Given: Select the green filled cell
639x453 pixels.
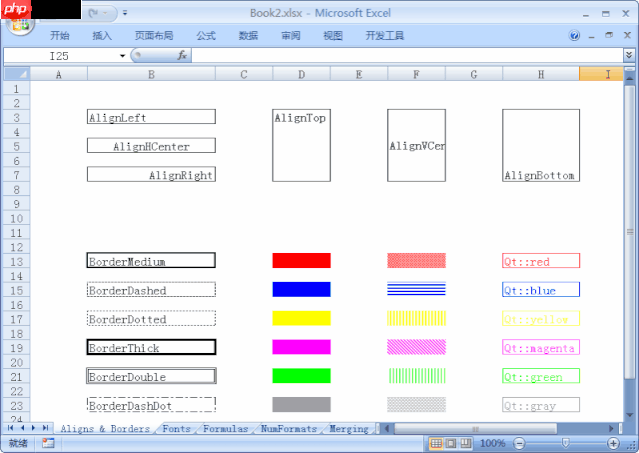Looking at the screenshot, I should pos(302,376).
